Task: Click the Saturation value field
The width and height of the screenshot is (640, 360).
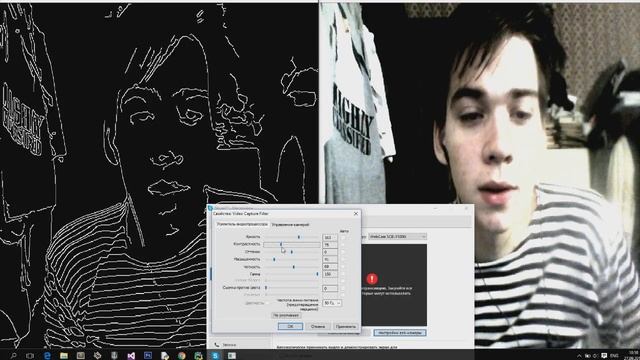Action: (x=330, y=259)
